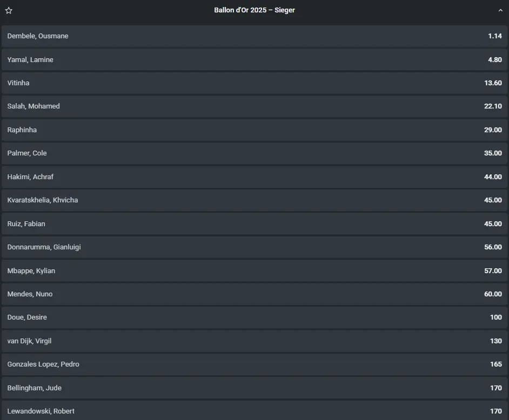Select Vitinha bet at 13.60
Screen dimensions: 509x420
[254, 83]
